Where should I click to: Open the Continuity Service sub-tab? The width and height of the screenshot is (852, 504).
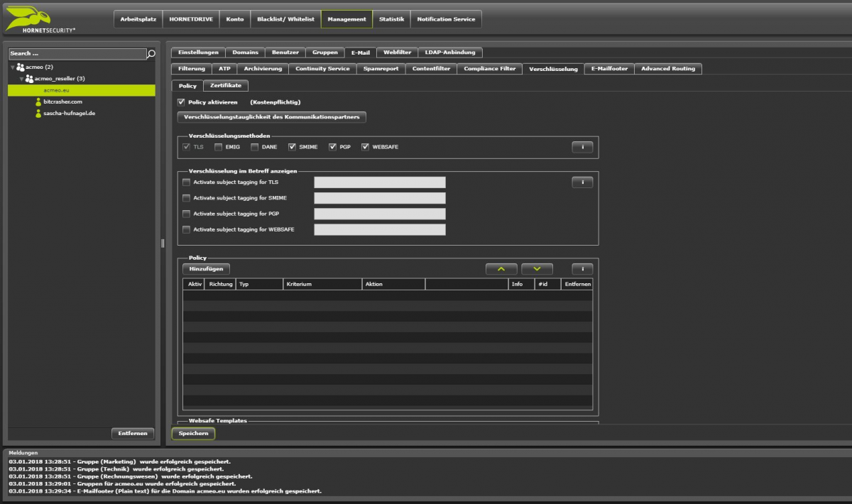(x=322, y=69)
